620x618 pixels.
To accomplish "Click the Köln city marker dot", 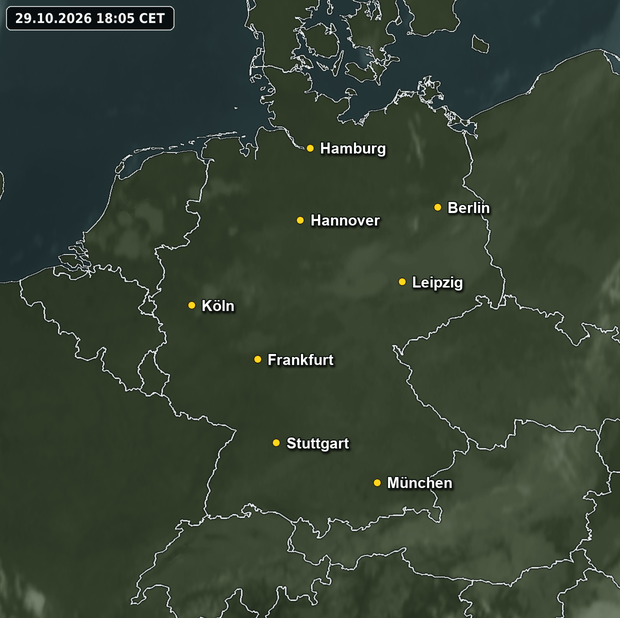I will pos(191,305).
